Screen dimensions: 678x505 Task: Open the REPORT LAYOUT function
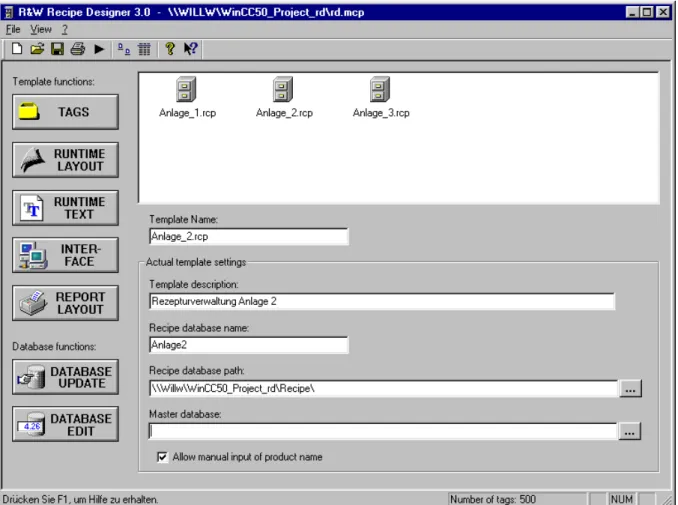[x=65, y=303]
